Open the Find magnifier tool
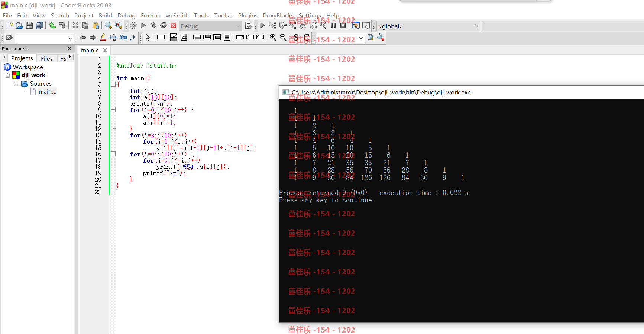 pos(108,25)
